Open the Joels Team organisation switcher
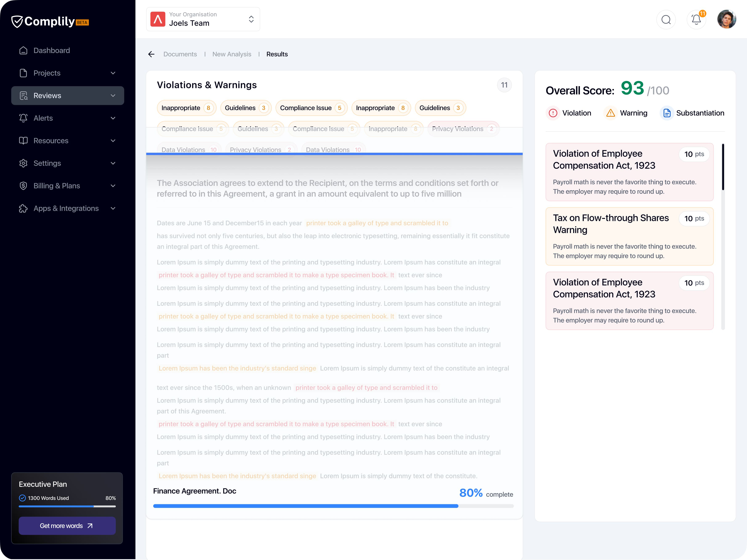747x560 pixels. tap(203, 19)
